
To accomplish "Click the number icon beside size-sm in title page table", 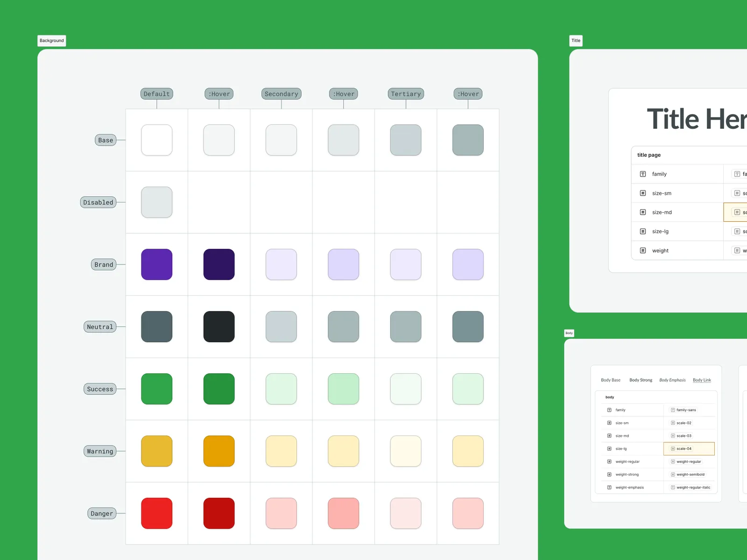I will 643,193.
